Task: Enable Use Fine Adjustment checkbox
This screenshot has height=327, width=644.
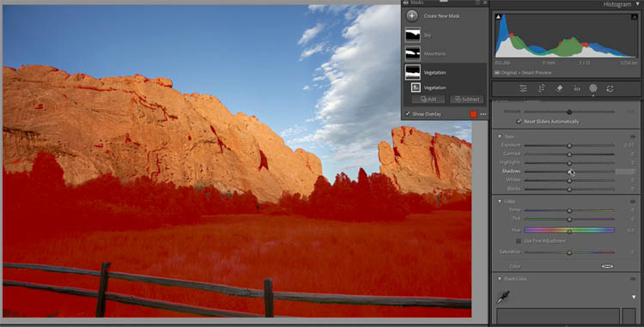Action: pyautogui.click(x=519, y=241)
